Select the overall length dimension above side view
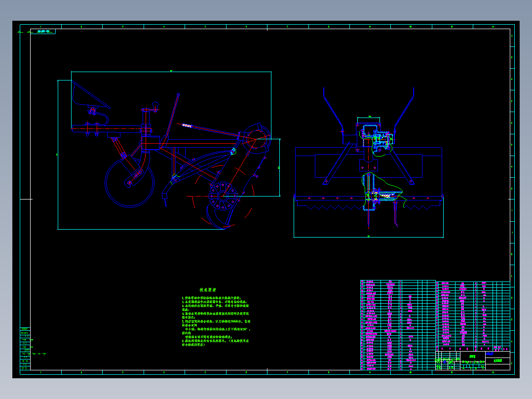This screenshot has width=532, height=399. pos(171,72)
